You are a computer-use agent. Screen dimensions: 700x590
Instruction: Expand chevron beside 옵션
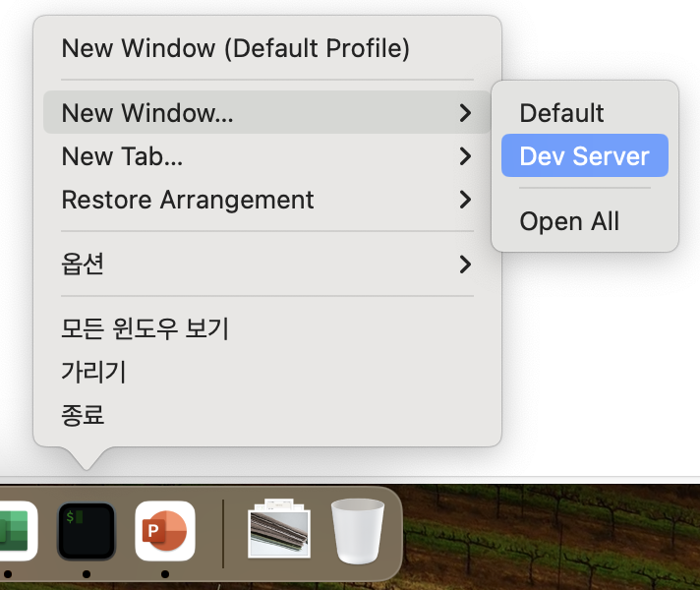point(465,265)
